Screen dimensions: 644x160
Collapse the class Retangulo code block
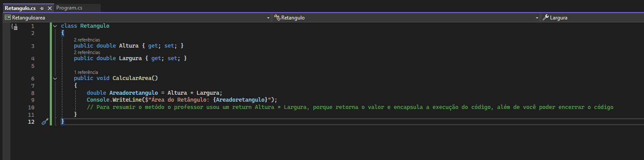pos(55,26)
